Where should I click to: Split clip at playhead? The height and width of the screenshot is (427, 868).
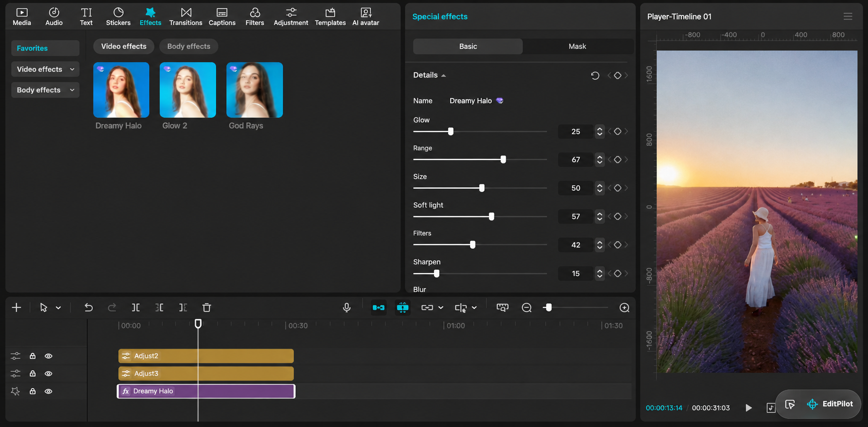[x=136, y=308]
